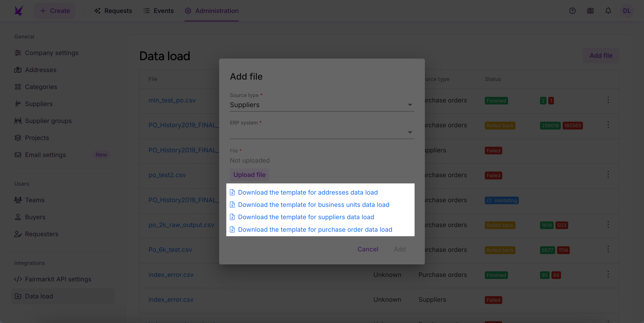
Task: Open the DL user avatar menu
Action: tap(627, 11)
